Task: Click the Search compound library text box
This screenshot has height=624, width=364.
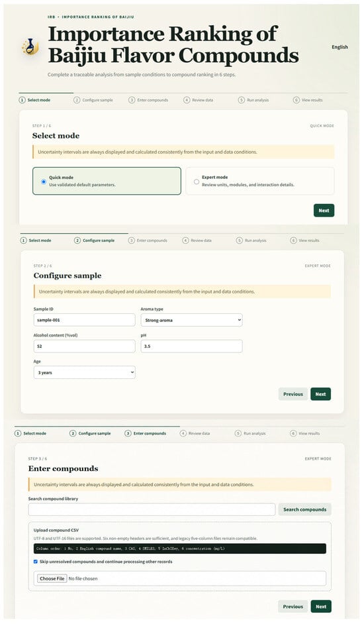Action: pyautogui.click(x=152, y=509)
